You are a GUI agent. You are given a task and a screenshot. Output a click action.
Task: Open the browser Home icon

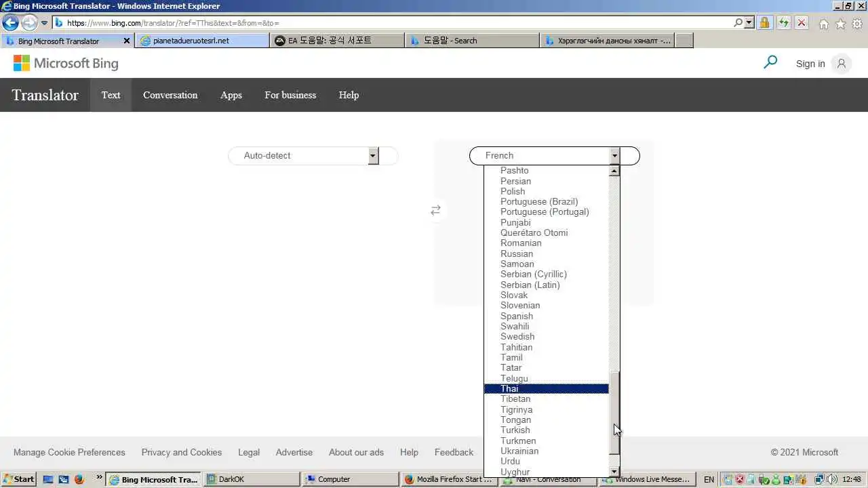tap(824, 24)
